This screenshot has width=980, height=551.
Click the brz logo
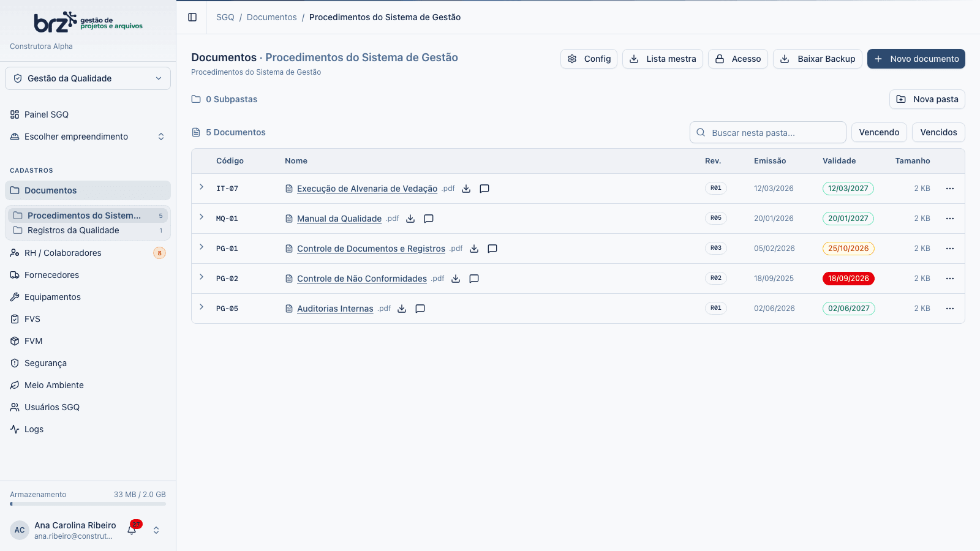point(88,23)
